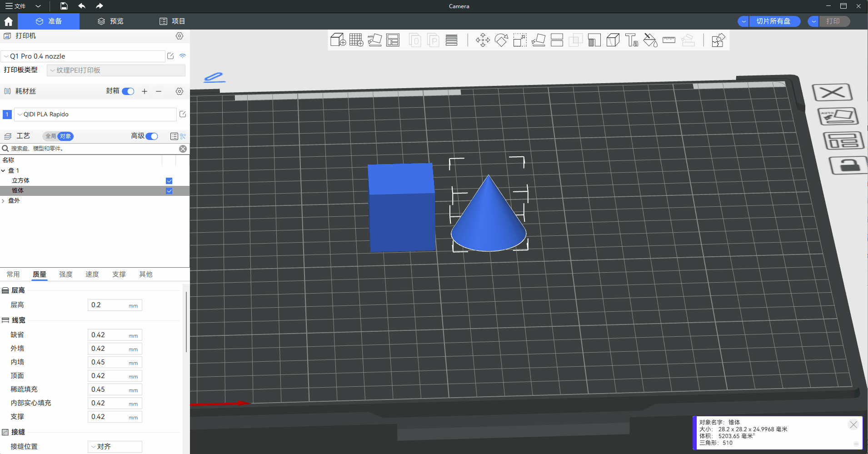This screenshot has width=868, height=454.
Task: Uncheck the checkbox for 立方体
Action: click(x=169, y=181)
